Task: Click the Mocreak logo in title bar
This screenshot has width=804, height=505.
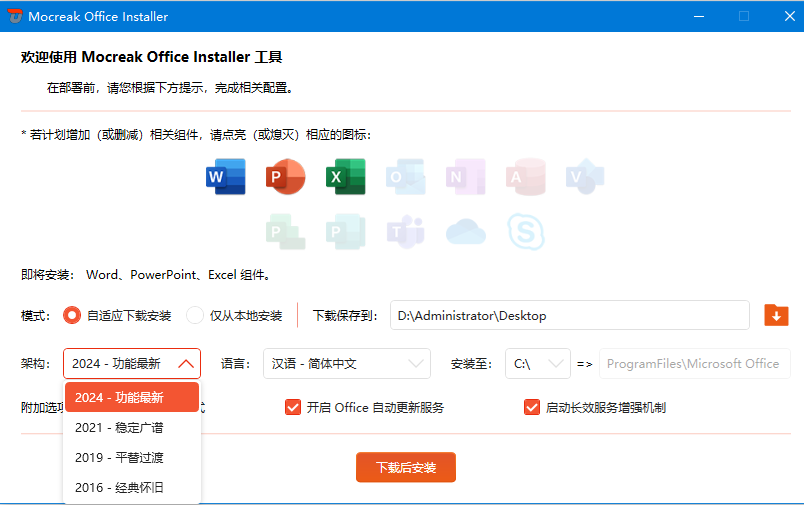Action: tap(15, 16)
